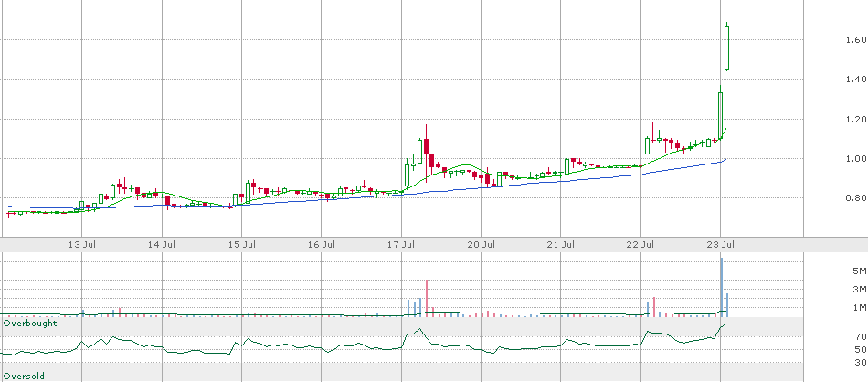Screen dimensions: 868x382
Task: Click the Overbought label in RSI panel
Action: [30, 323]
